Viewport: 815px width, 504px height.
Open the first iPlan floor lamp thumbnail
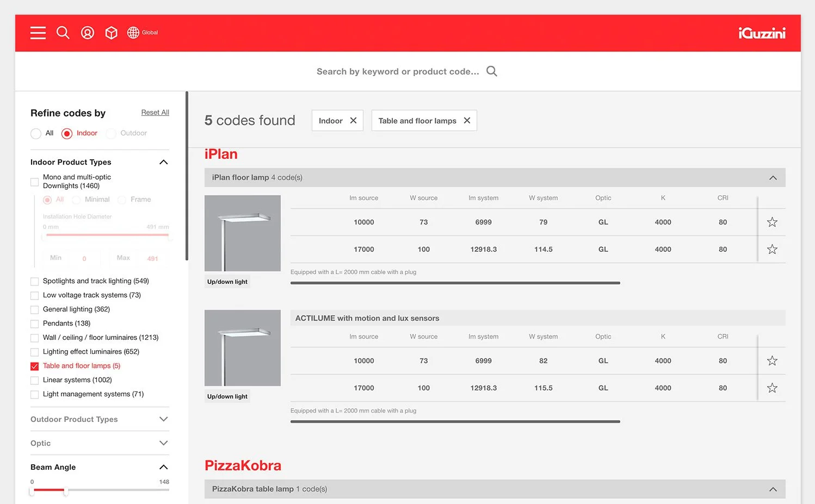(x=243, y=233)
